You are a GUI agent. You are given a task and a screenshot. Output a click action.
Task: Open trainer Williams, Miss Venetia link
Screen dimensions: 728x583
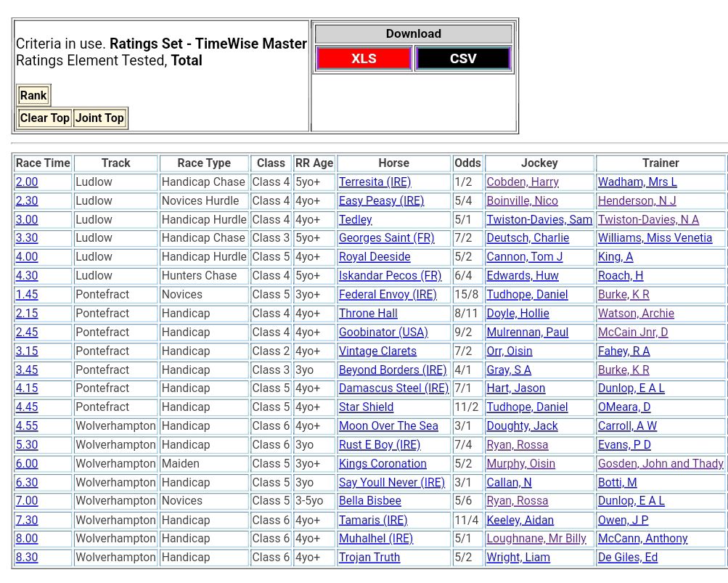pyautogui.click(x=655, y=238)
